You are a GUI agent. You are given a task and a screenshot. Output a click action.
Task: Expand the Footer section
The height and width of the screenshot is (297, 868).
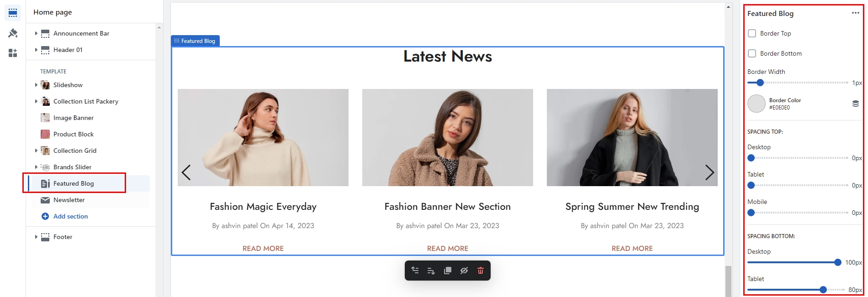36,237
